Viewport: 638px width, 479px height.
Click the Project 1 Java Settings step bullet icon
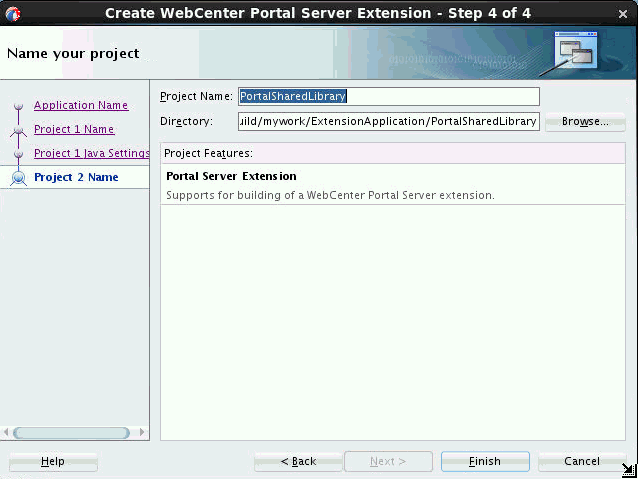coord(18,154)
